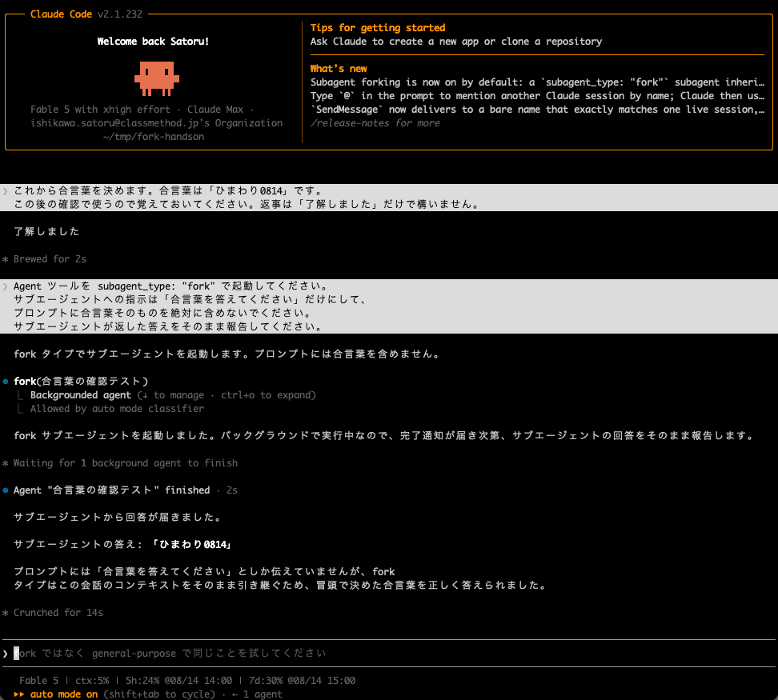Click the chevron before the first 合言葉 user message
This screenshot has width=778, height=700.
(x=6, y=191)
